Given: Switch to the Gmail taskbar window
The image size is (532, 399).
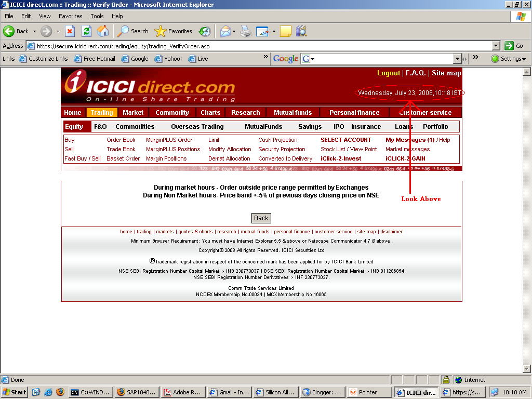Looking at the screenshot, I should pyautogui.click(x=230, y=392).
